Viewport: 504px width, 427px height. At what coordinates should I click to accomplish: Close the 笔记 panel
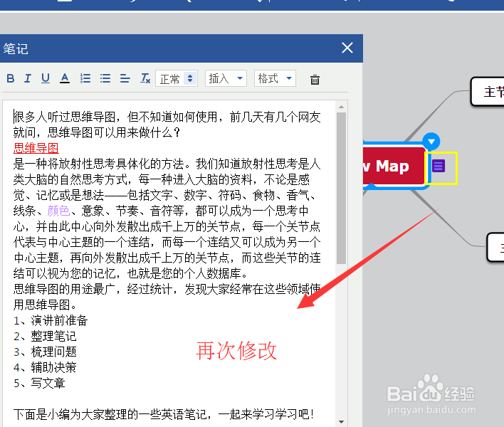point(347,48)
